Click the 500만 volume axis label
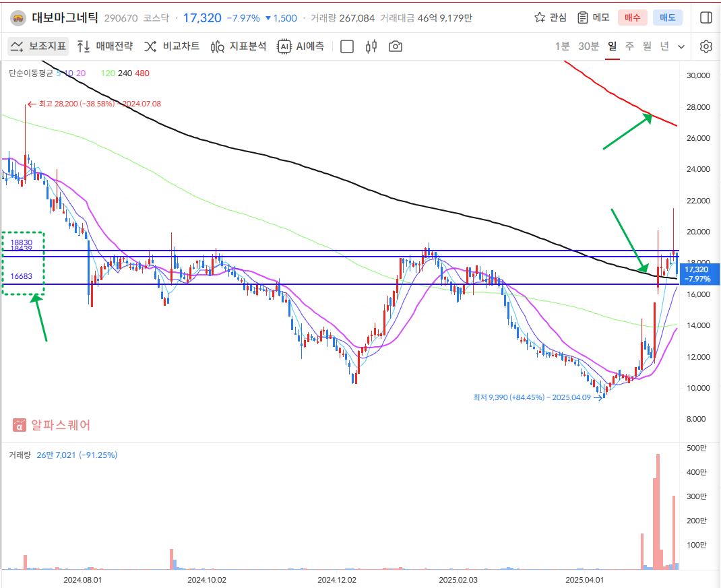The image size is (721, 588). (696, 448)
